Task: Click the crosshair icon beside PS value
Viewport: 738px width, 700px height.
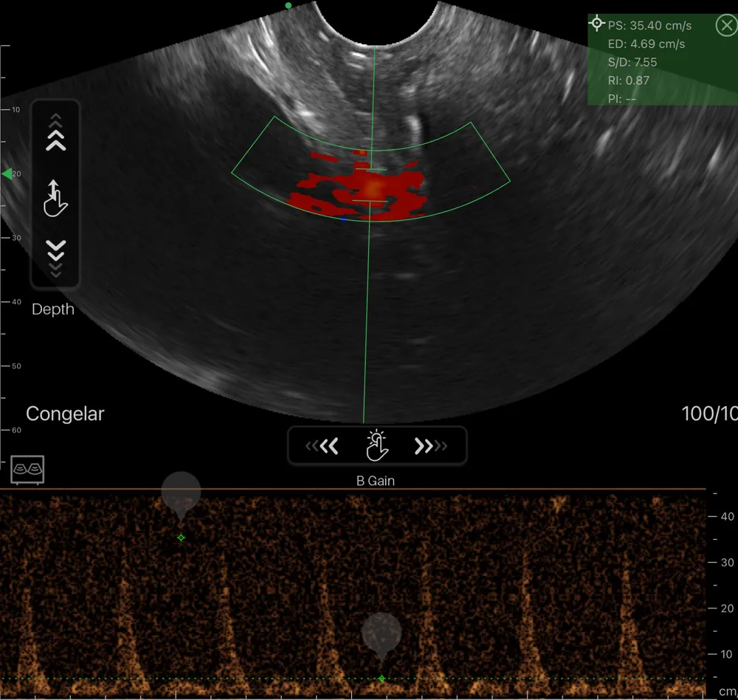Action: point(596,23)
